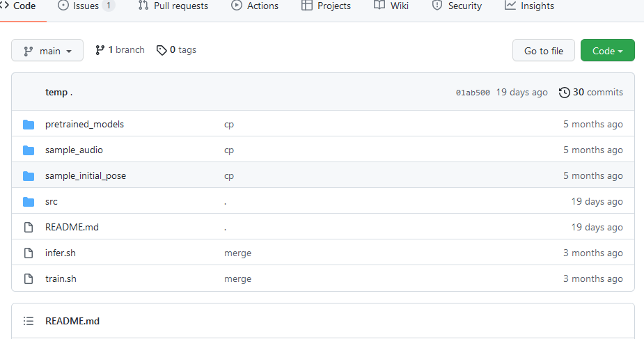Click the Projects table icon
Viewport: 644px width, 339px height.
[x=307, y=6]
